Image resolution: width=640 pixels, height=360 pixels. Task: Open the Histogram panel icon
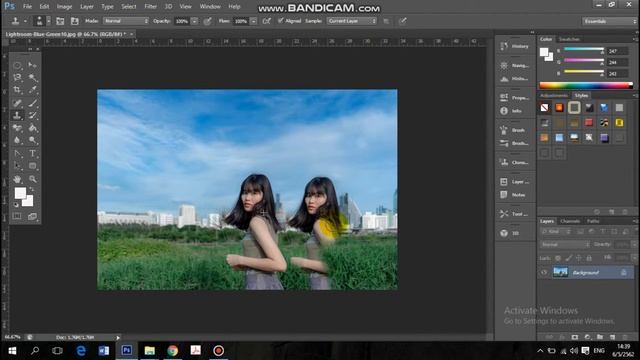tap(504, 78)
